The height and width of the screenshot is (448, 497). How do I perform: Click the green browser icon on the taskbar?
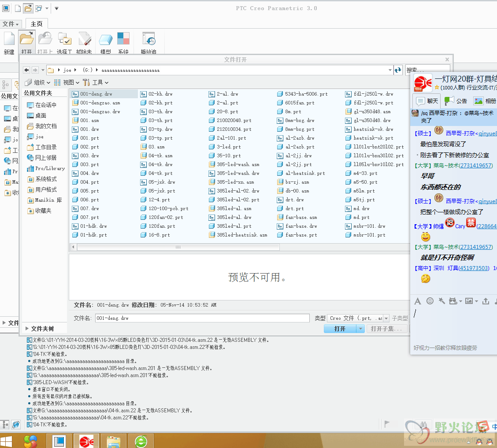pos(141,442)
